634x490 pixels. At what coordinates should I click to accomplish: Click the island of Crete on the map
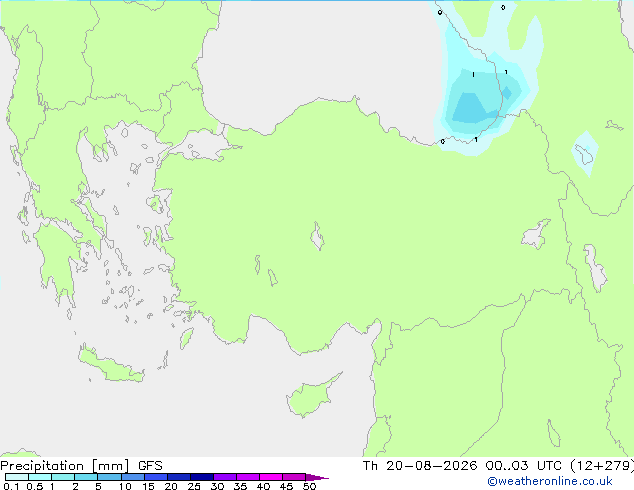(x=110, y=366)
